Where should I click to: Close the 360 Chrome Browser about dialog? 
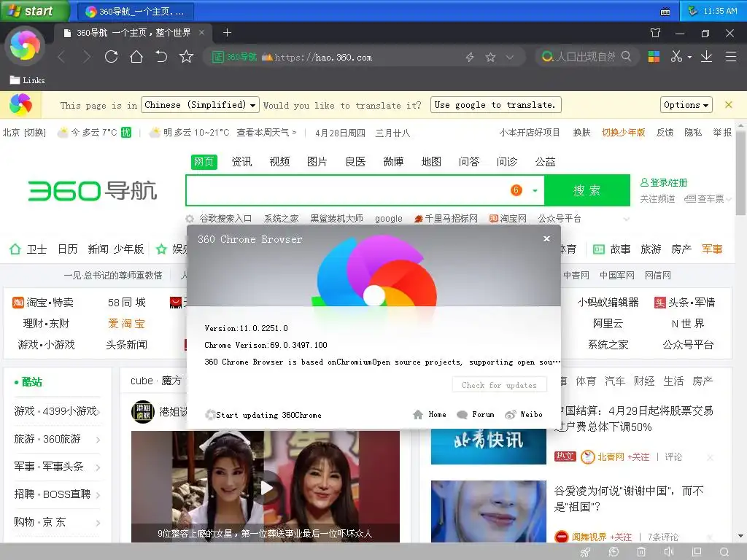click(x=547, y=239)
